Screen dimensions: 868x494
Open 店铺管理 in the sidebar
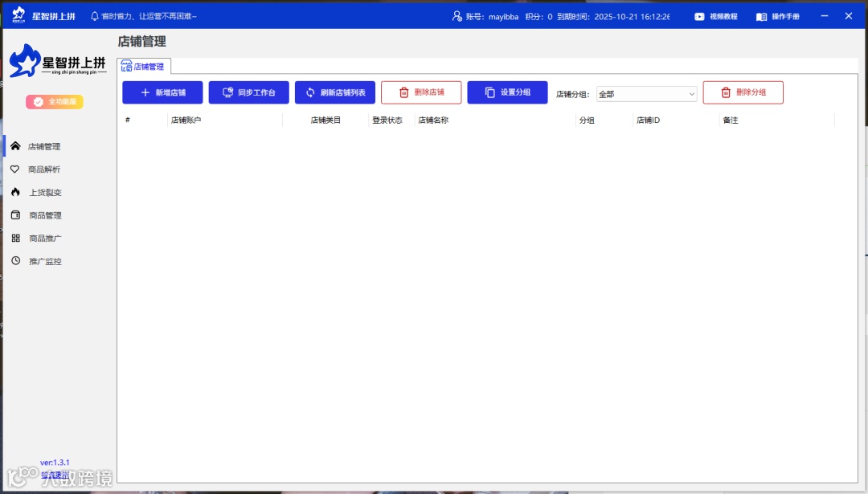click(x=44, y=147)
